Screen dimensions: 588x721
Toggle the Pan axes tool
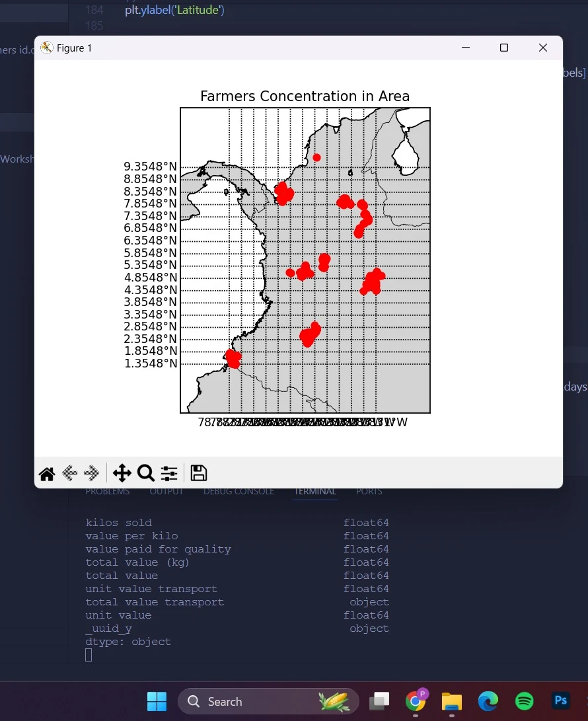point(122,473)
